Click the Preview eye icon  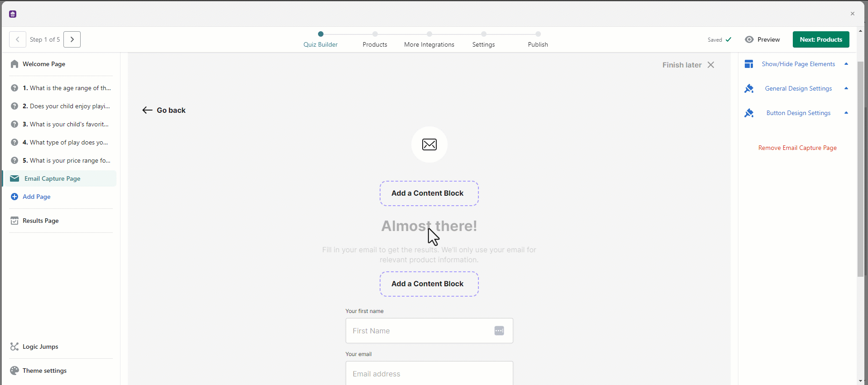(749, 39)
